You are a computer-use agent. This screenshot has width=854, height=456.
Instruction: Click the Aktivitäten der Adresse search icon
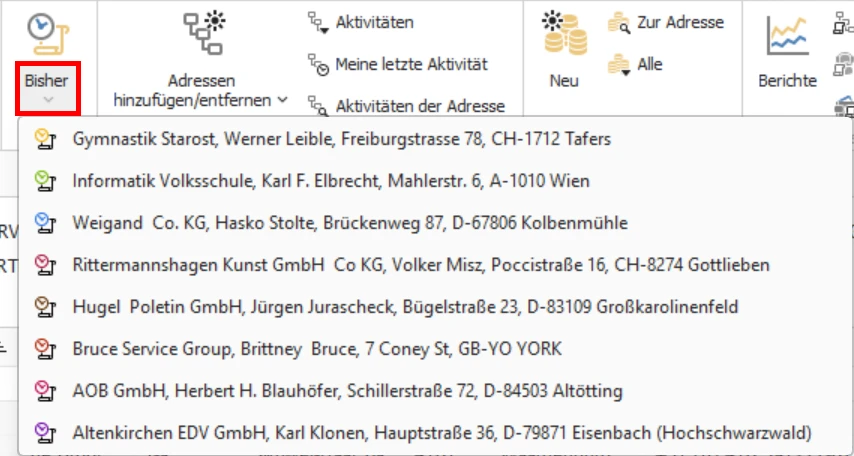[319, 106]
